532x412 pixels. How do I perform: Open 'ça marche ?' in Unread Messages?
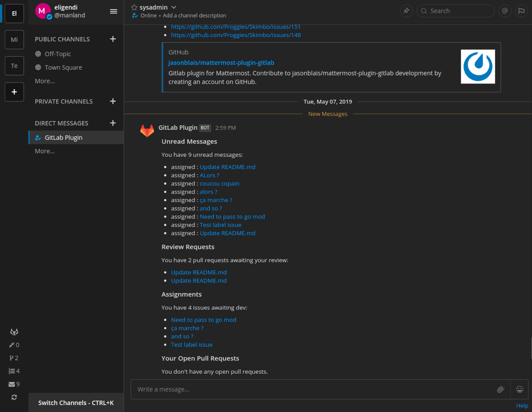click(216, 200)
